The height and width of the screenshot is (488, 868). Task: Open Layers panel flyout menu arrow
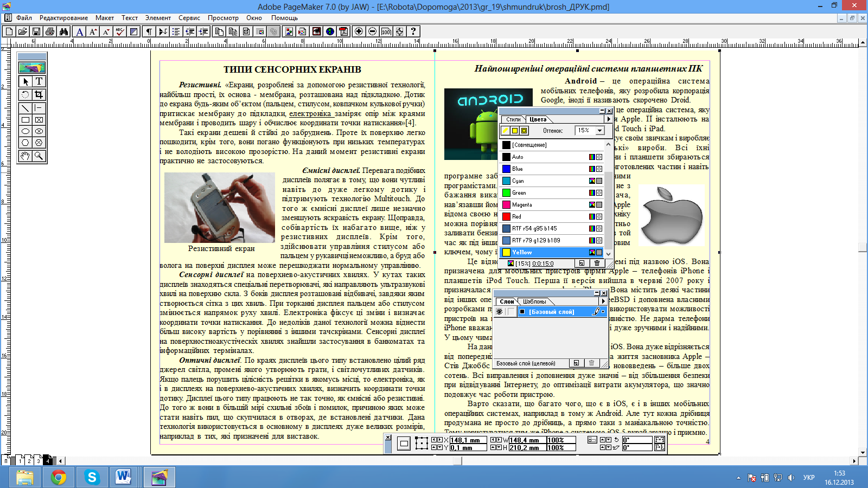pos(603,301)
